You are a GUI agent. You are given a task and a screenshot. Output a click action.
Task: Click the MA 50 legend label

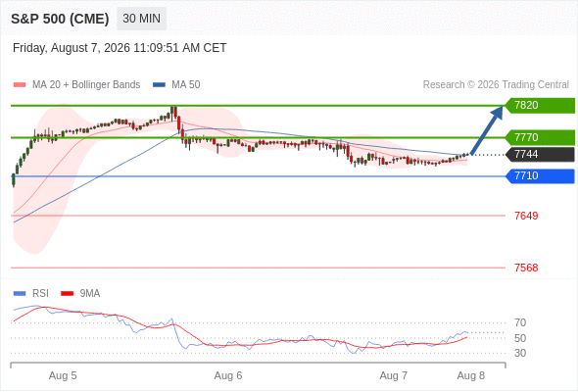pyautogui.click(x=186, y=85)
